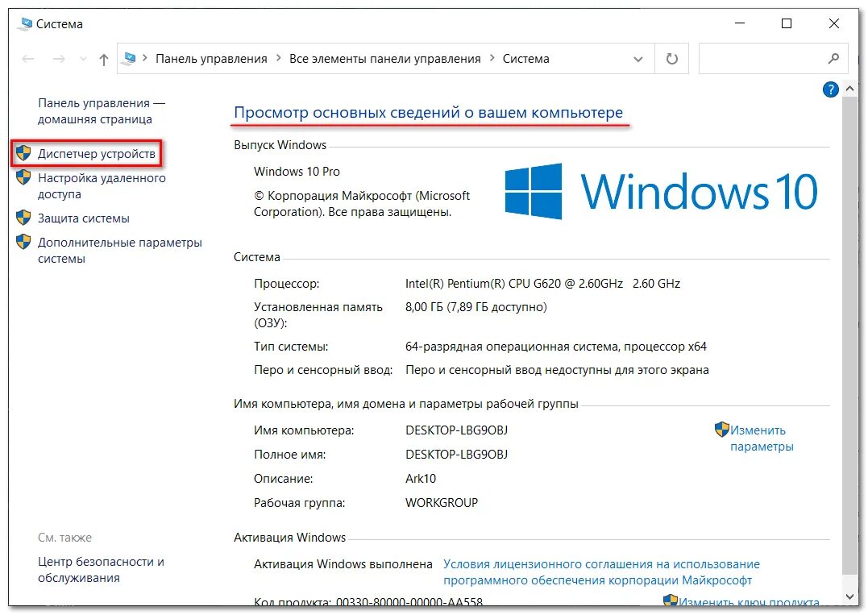Click the Up one level arrow
868x615 pixels.
pos(103,59)
